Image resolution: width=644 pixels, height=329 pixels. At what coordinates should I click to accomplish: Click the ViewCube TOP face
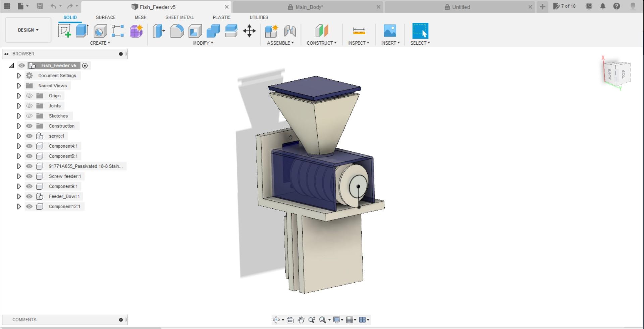[x=624, y=74]
